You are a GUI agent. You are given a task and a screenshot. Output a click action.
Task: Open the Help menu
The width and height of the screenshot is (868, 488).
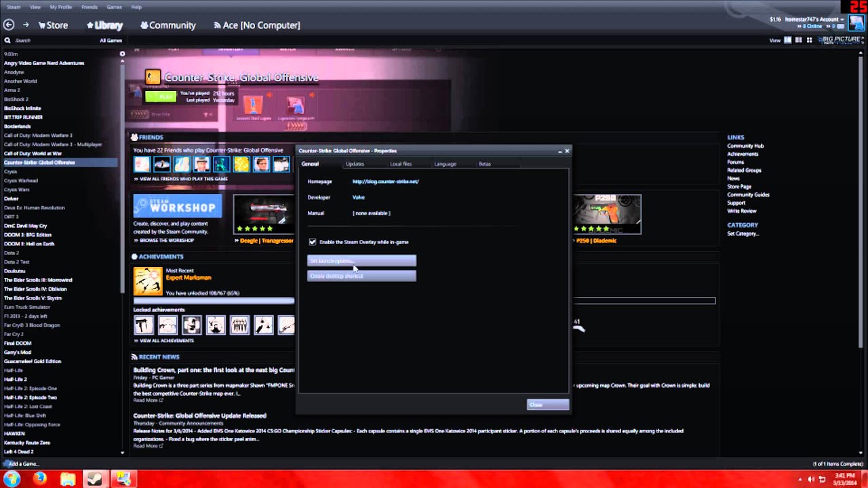point(136,7)
